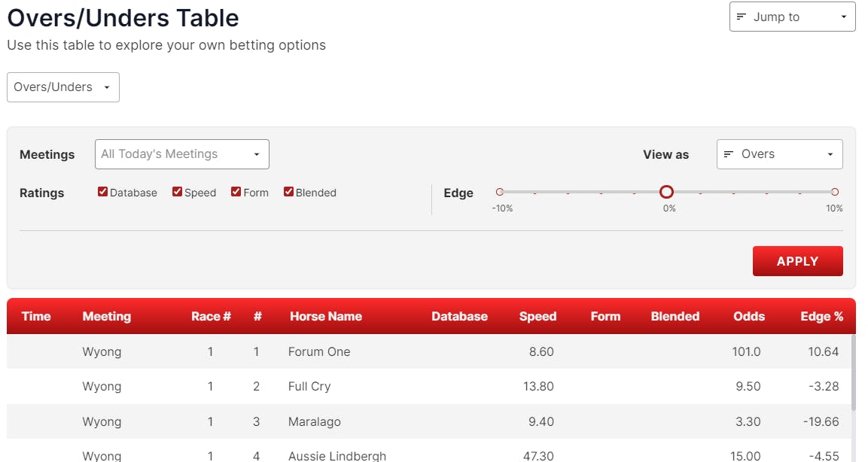Click the Horse Name column header
The height and width of the screenshot is (462, 868).
click(x=325, y=316)
